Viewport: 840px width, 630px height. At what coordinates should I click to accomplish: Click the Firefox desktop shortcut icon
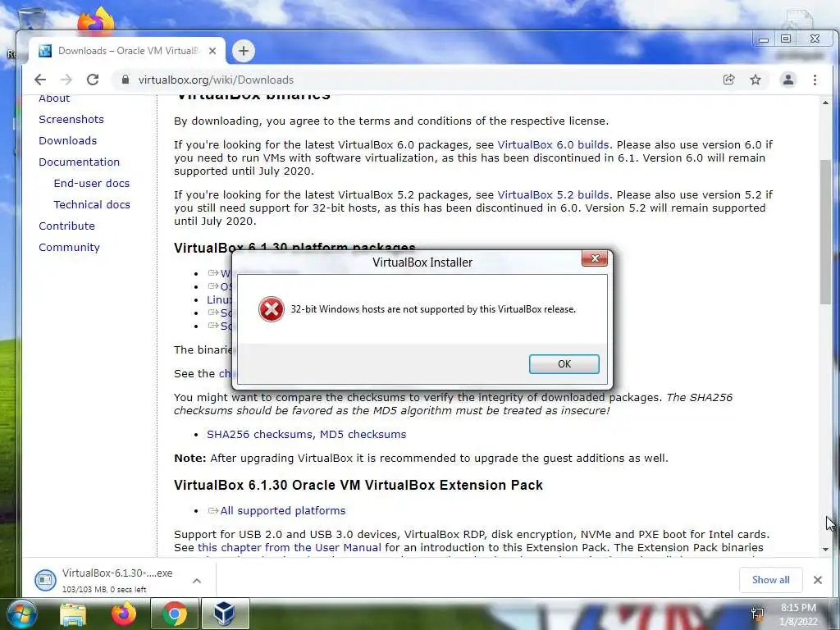tap(96, 21)
